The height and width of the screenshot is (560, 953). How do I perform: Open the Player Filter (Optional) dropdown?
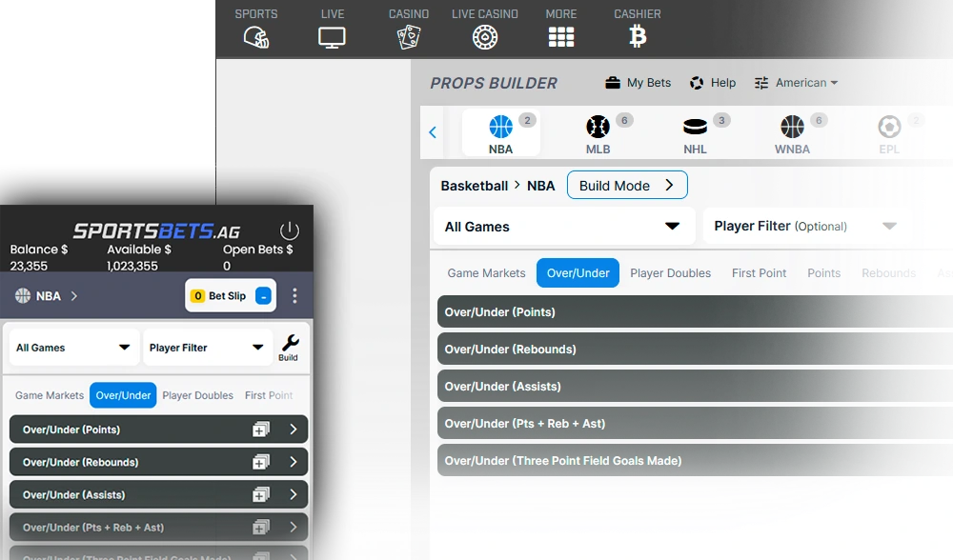coord(806,226)
